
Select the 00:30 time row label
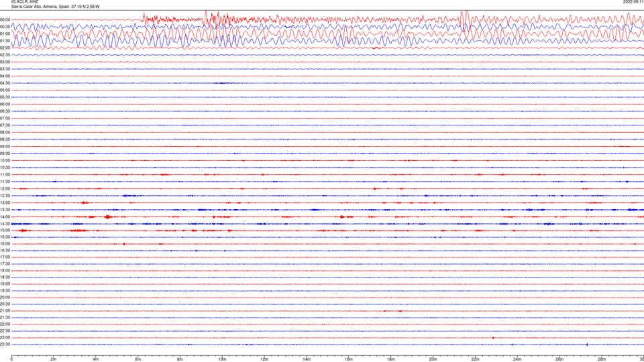coord(5,27)
